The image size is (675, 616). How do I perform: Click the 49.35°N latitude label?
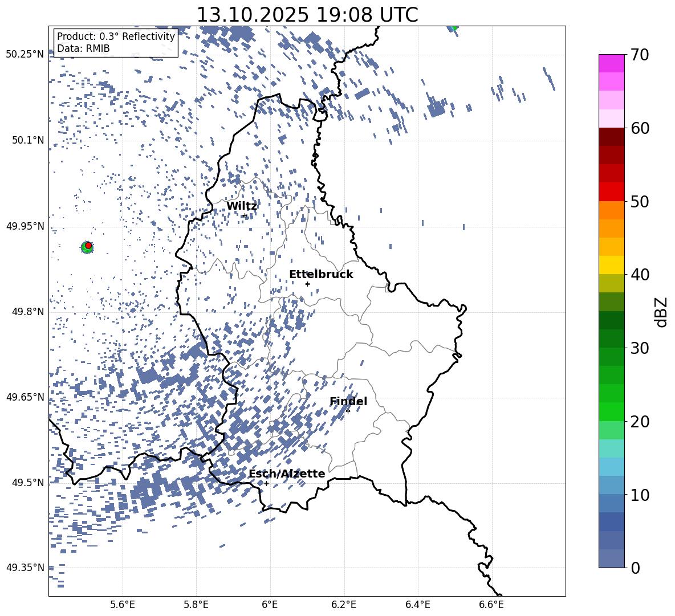pyautogui.click(x=25, y=568)
